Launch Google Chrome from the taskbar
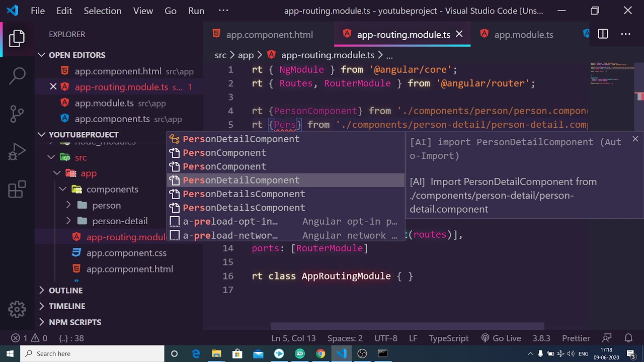Viewport: 644px width, 362px height. [x=320, y=353]
